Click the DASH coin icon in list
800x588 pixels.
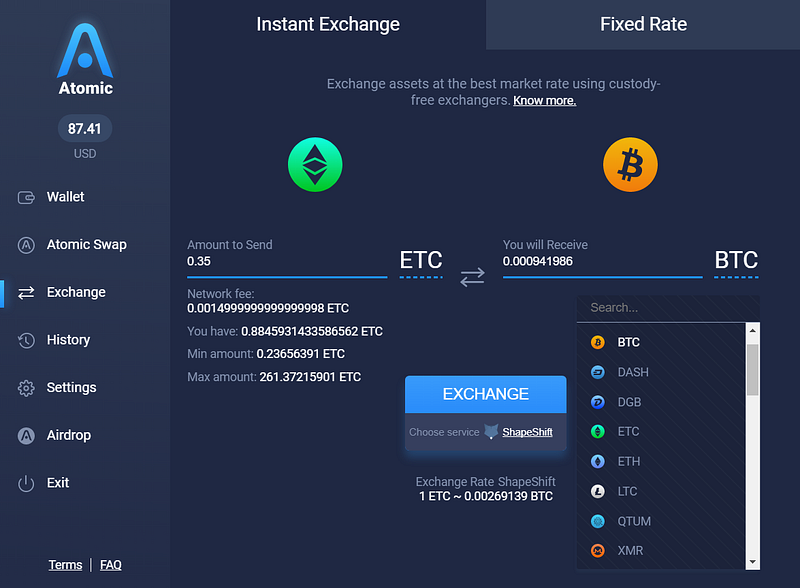click(597, 372)
